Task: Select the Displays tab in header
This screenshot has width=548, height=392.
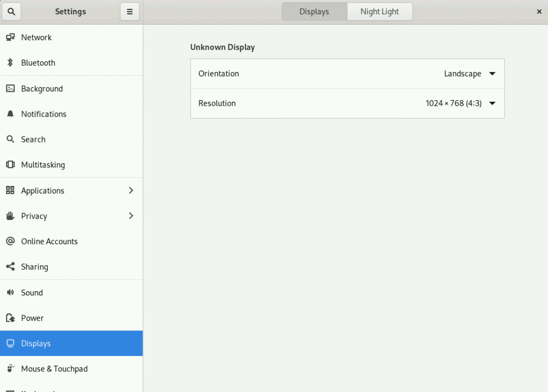Action: pyautogui.click(x=314, y=12)
